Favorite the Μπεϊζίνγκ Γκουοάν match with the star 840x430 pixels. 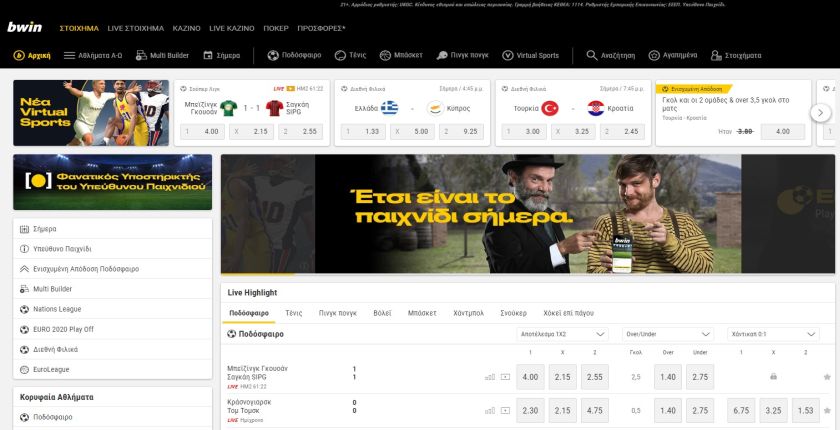tap(827, 377)
